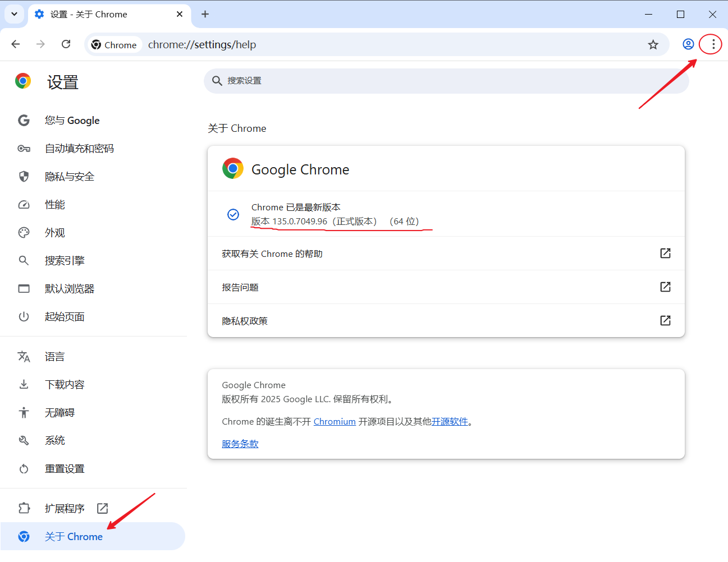Reload the page
This screenshot has width=728, height=562.
click(x=66, y=44)
